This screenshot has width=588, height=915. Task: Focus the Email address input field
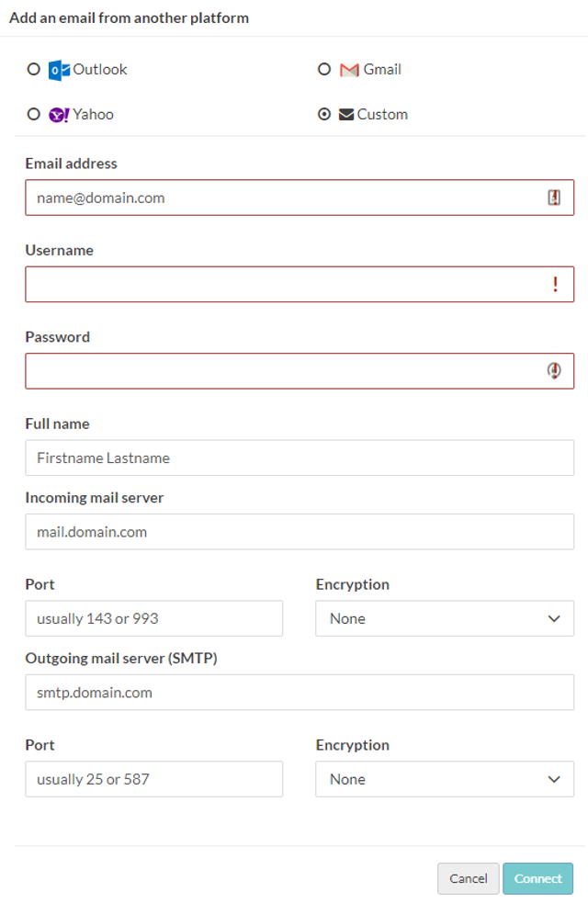coord(300,198)
